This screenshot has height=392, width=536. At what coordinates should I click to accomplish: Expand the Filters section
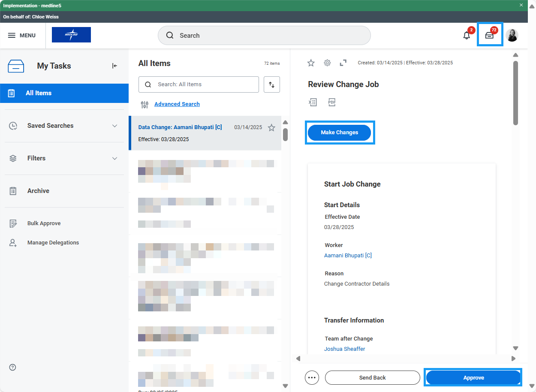[x=114, y=158]
